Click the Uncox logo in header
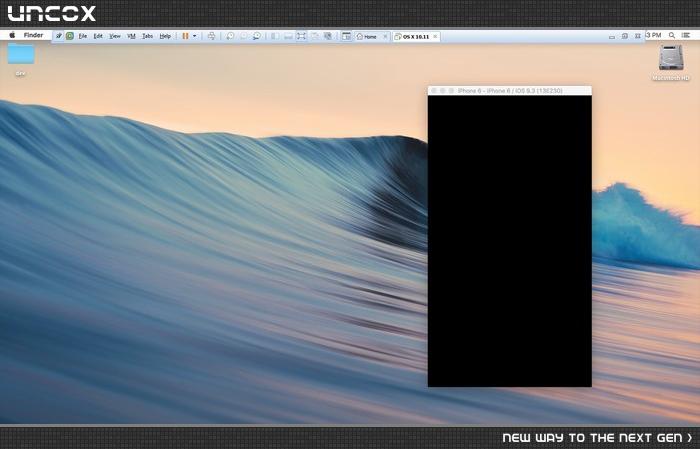The width and height of the screenshot is (700, 449). point(51,13)
